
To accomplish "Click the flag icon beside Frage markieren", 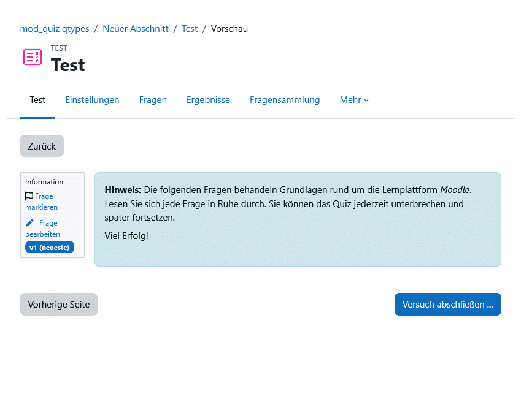I will pos(29,196).
